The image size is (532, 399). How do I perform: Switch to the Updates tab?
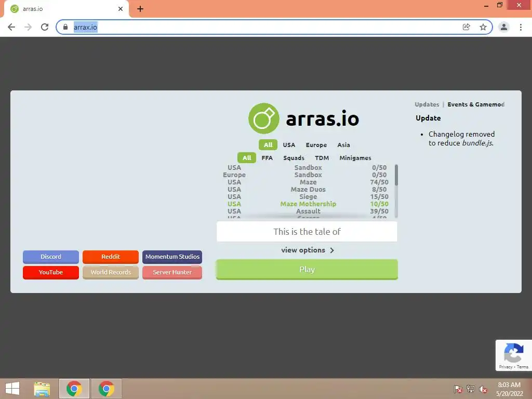[x=427, y=104]
